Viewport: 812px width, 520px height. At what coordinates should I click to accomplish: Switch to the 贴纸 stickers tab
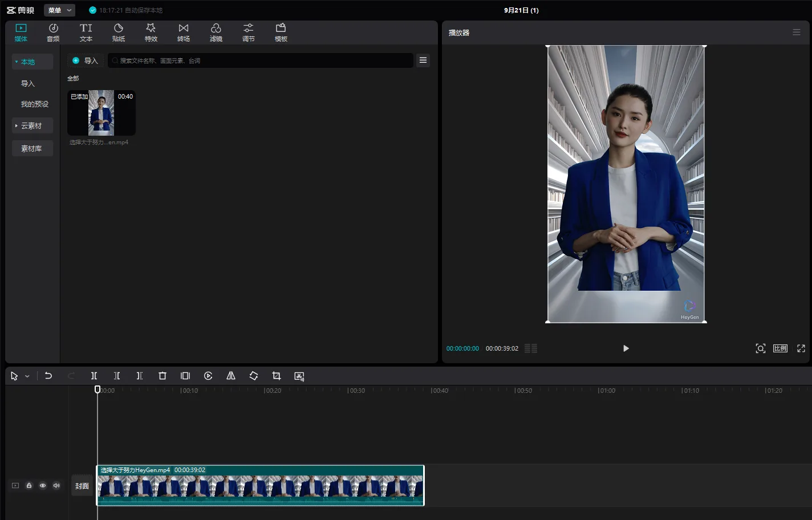(x=119, y=32)
